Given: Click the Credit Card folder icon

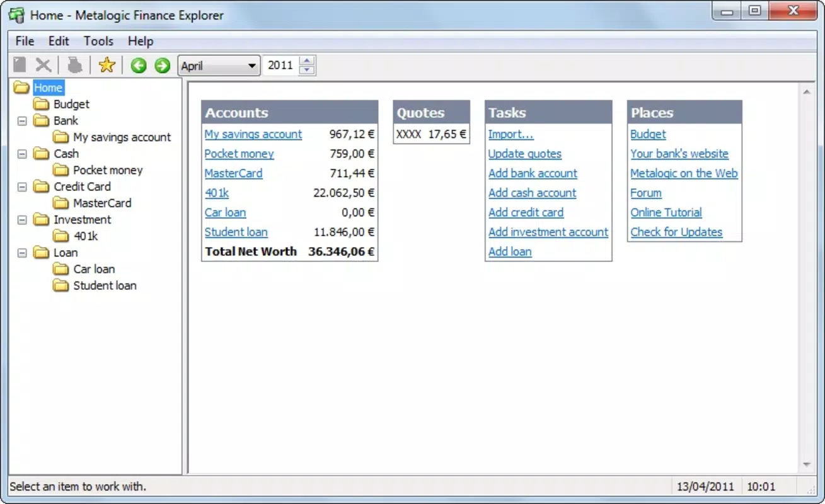Looking at the screenshot, I should 42,186.
